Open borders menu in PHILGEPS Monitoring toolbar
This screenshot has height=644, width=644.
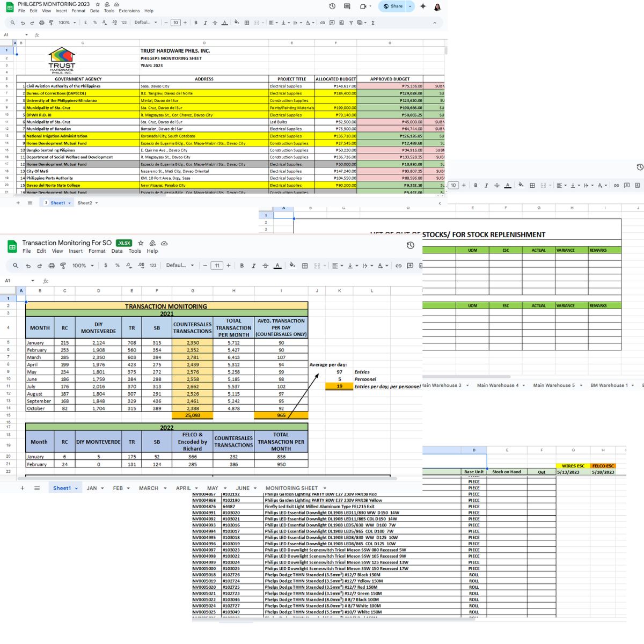pyautogui.click(x=247, y=23)
